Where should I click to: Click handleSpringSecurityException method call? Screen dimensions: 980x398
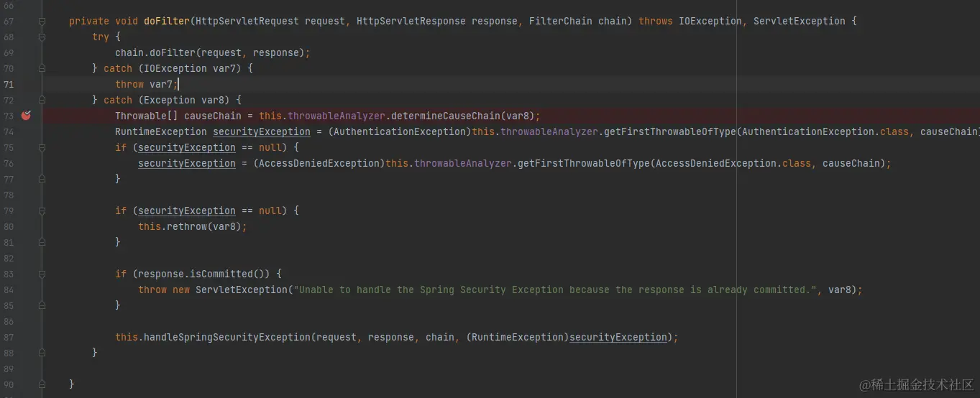coord(227,337)
